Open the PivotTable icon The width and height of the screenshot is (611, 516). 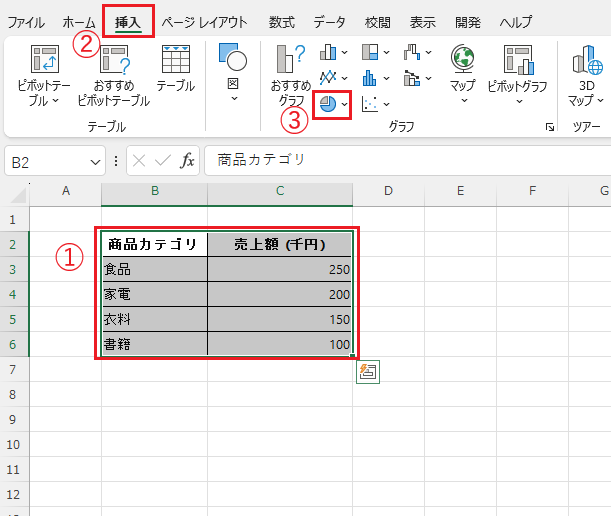point(44,59)
